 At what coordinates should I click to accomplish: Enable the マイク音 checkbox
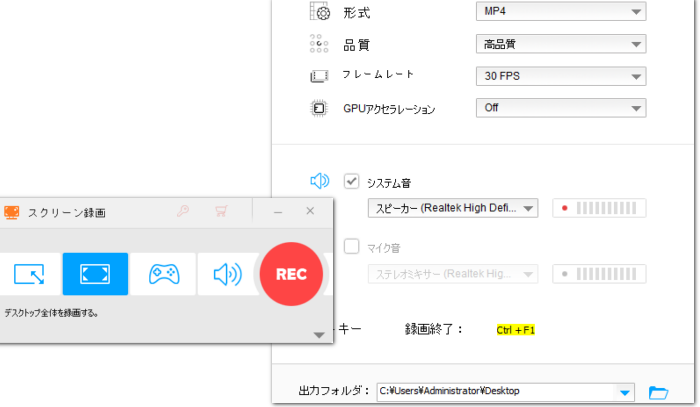point(352,246)
